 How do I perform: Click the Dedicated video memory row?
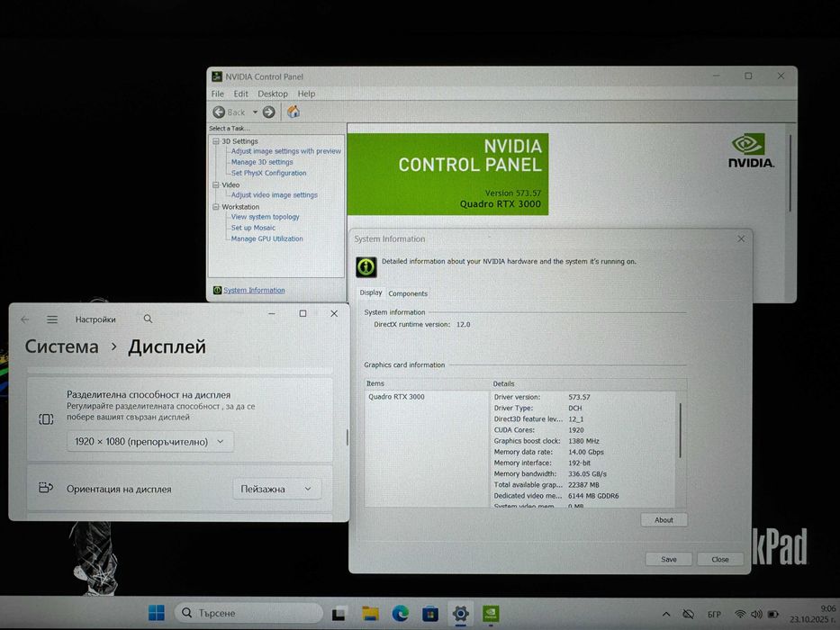coord(556,496)
